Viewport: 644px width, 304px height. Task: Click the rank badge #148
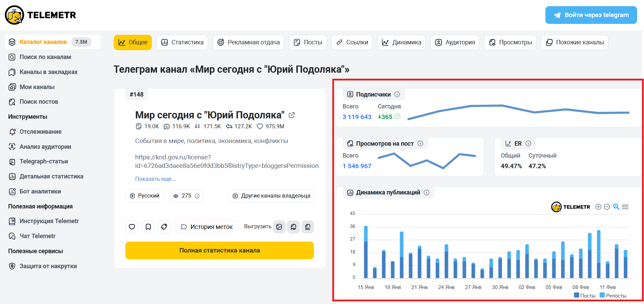point(137,95)
